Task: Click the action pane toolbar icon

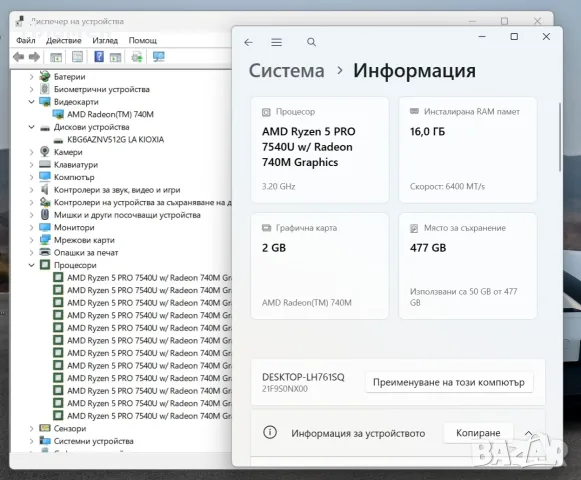Action: point(116,57)
